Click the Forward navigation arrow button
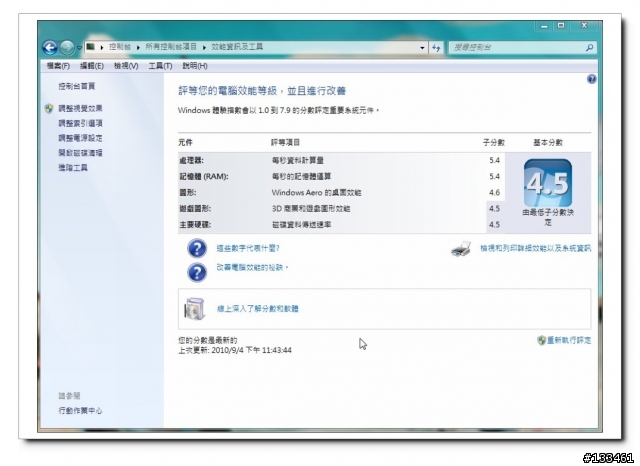The width and height of the screenshot is (640, 466). [x=67, y=48]
